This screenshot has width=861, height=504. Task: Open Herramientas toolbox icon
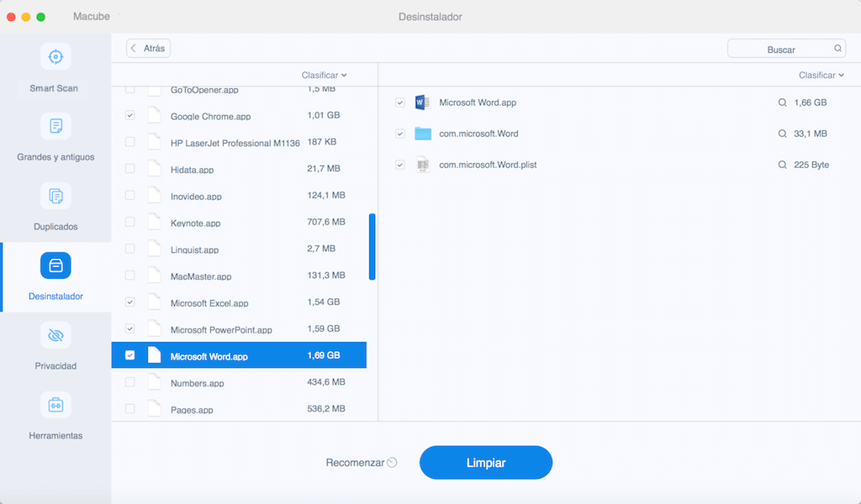[55, 405]
